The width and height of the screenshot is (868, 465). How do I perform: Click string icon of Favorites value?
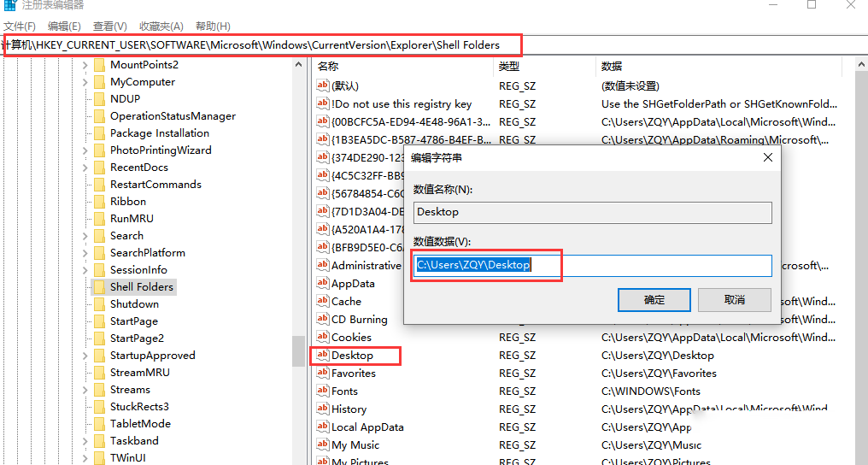click(323, 373)
